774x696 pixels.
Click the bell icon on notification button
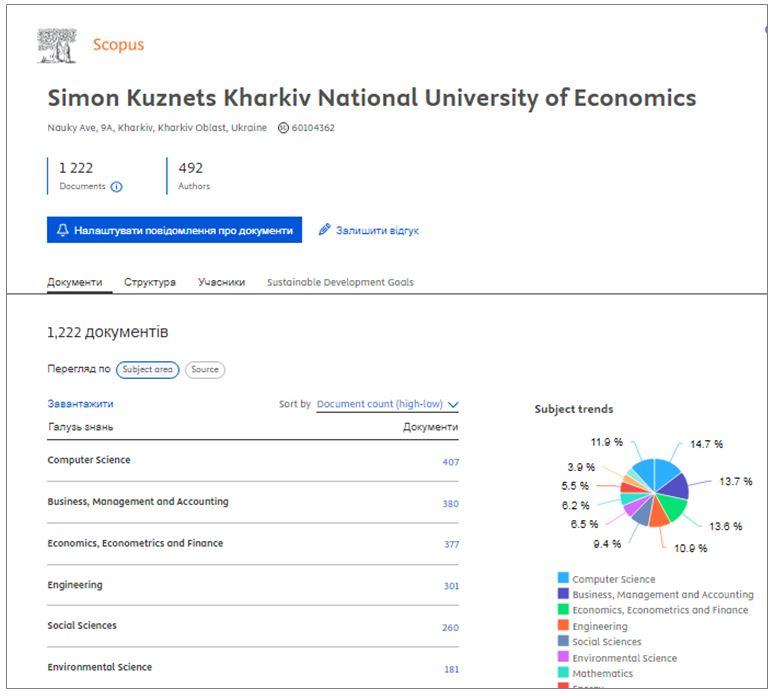[x=63, y=230]
